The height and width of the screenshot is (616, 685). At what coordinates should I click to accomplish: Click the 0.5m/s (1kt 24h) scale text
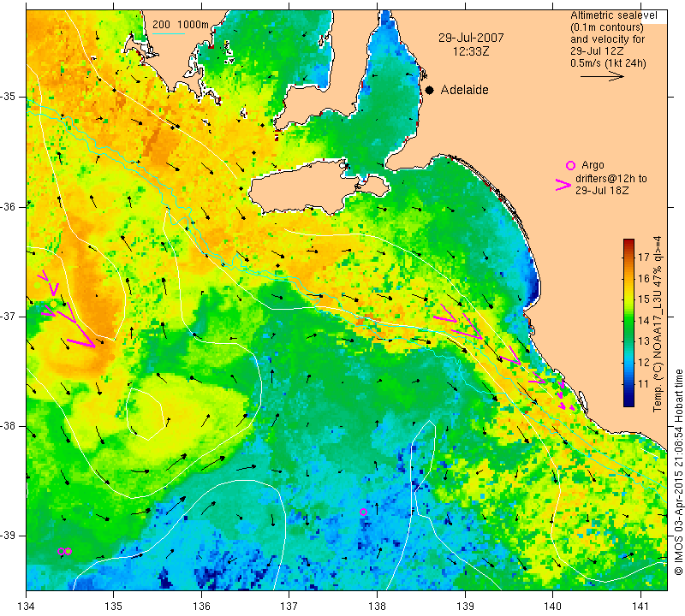pyautogui.click(x=608, y=63)
